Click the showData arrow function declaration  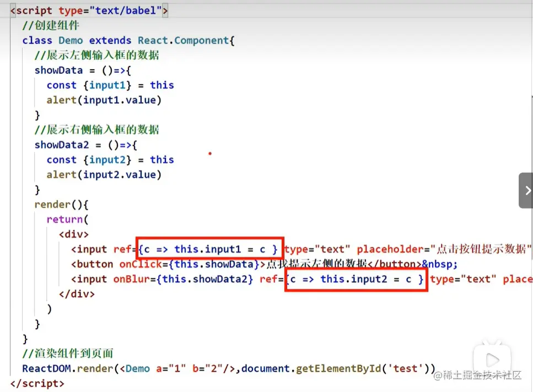pyautogui.click(x=83, y=70)
